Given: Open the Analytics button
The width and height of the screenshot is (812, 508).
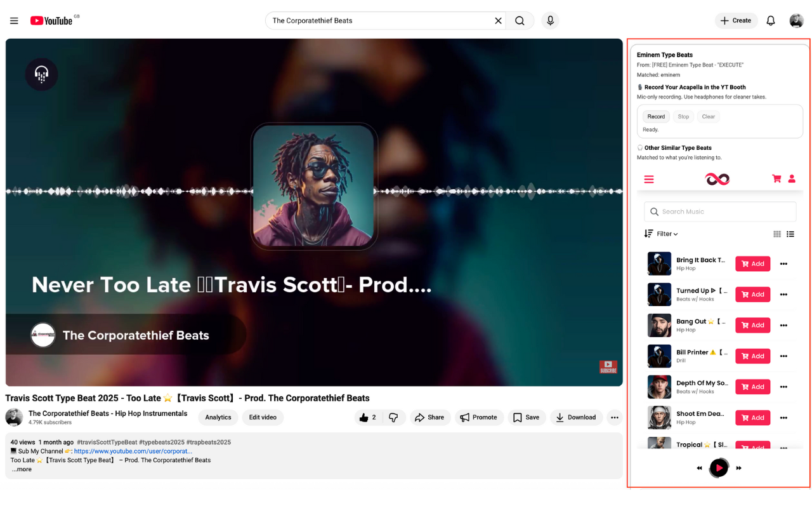Looking at the screenshot, I should coord(218,417).
